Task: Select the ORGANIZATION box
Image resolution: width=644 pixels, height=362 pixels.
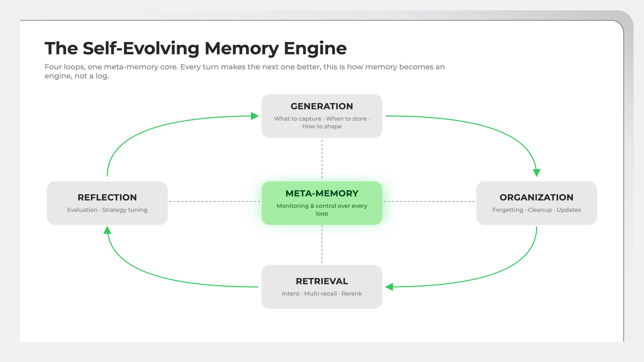Action: (536, 203)
